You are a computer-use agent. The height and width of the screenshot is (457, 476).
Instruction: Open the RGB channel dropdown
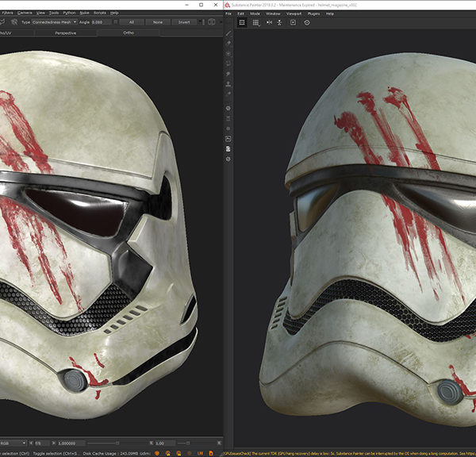[x=13, y=444]
